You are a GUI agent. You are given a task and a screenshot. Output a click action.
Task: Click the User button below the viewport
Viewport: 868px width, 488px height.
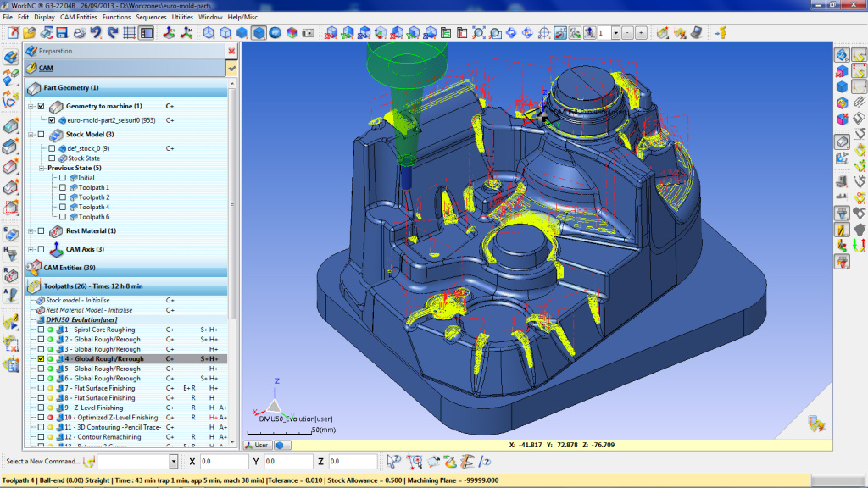tap(256, 444)
